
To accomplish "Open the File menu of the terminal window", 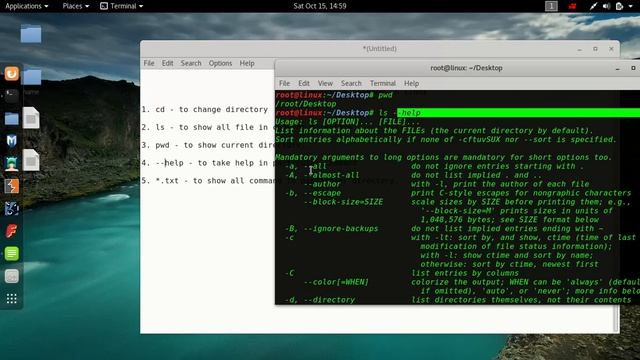I will click(x=284, y=83).
